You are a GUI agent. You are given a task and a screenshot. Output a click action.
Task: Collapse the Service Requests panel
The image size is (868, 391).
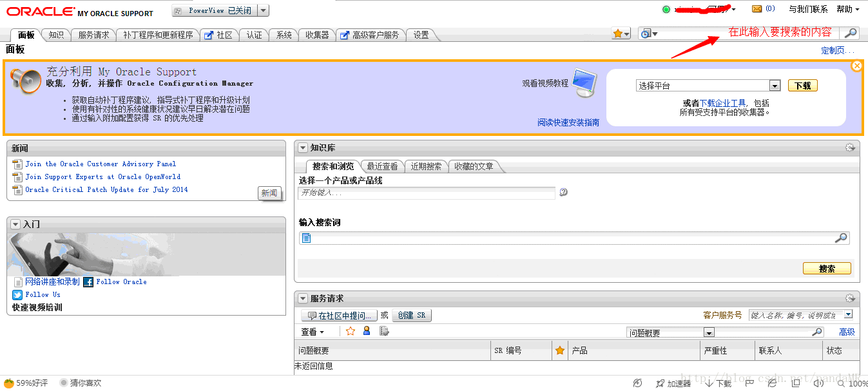(x=303, y=298)
